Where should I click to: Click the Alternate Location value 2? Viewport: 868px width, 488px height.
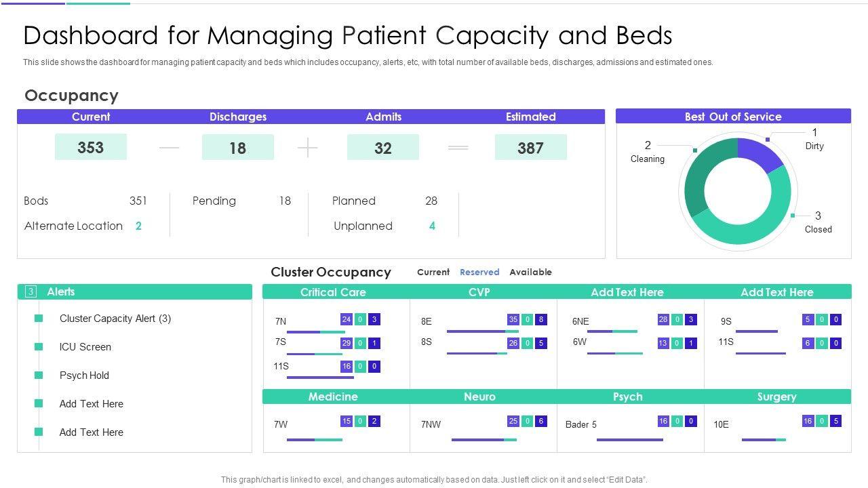[x=138, y=226]
